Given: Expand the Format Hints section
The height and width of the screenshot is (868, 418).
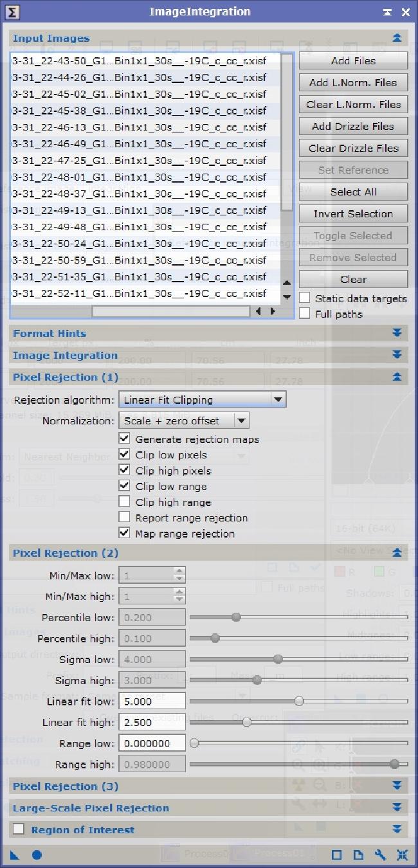Looking at the screenshot, I should tap(397, 333).
